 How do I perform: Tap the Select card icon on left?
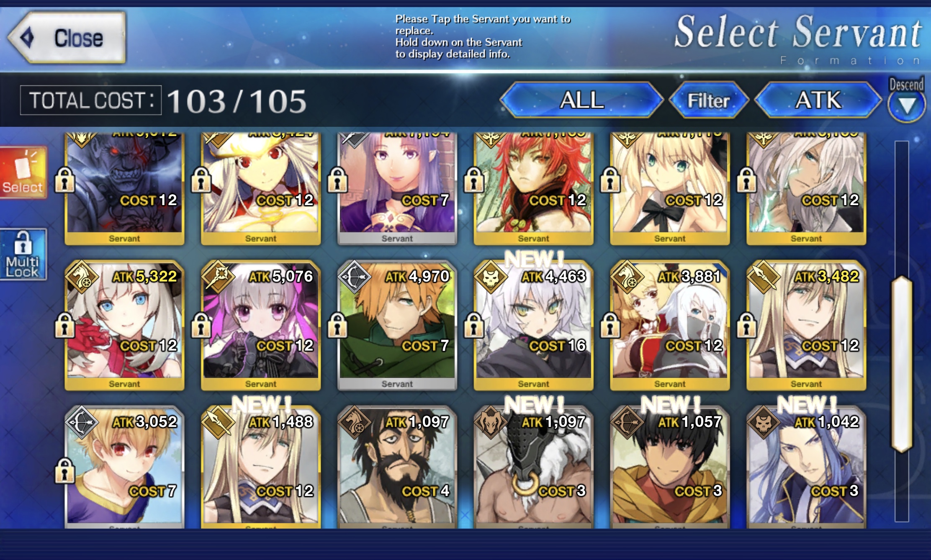coord(23,172)
